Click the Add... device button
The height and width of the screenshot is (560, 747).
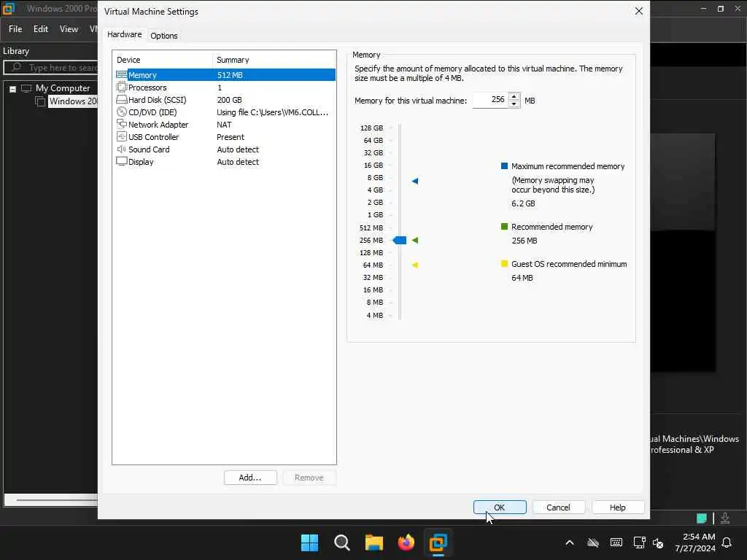(250, 478)
